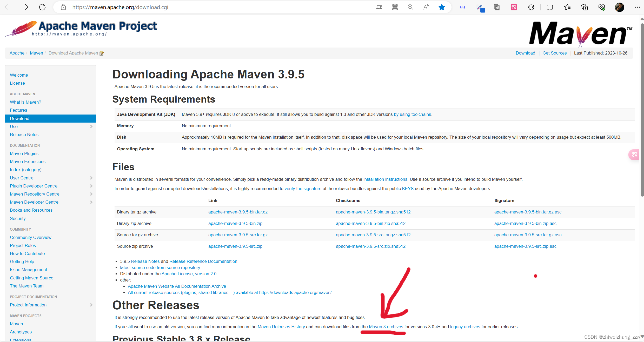Open the eyedropper extension icon
Screen dimensions: 644x342
[x=481, y=7]
